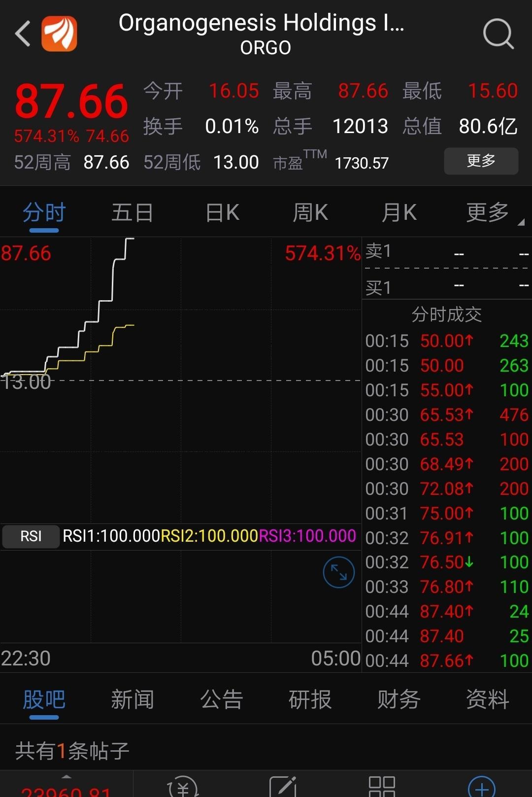Viewport: 532px width, 797px height.
Task: Tap the 574.31% label on chart axis
Action: [x=323, y=253]
